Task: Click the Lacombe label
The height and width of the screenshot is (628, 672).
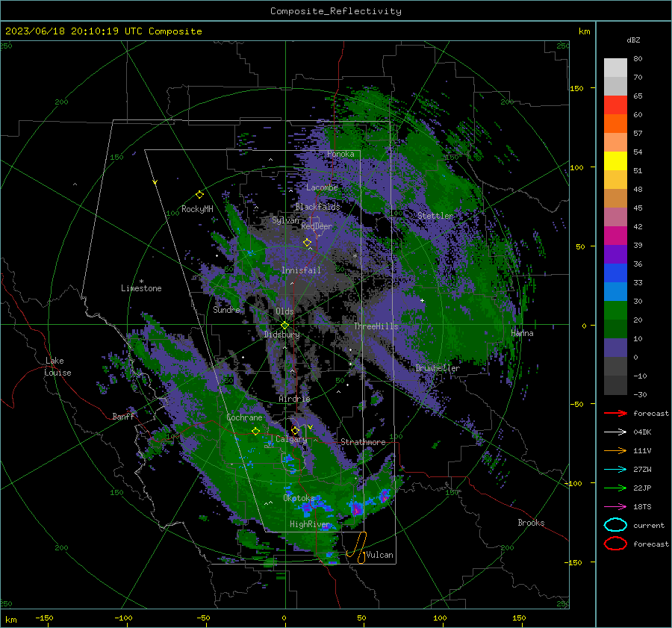Action: point(322,187)
